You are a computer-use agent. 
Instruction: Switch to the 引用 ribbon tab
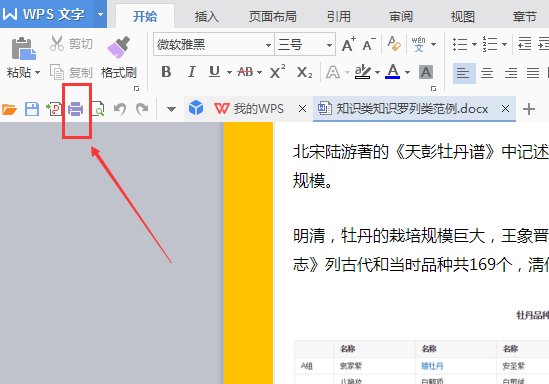[x=339, y=16]
